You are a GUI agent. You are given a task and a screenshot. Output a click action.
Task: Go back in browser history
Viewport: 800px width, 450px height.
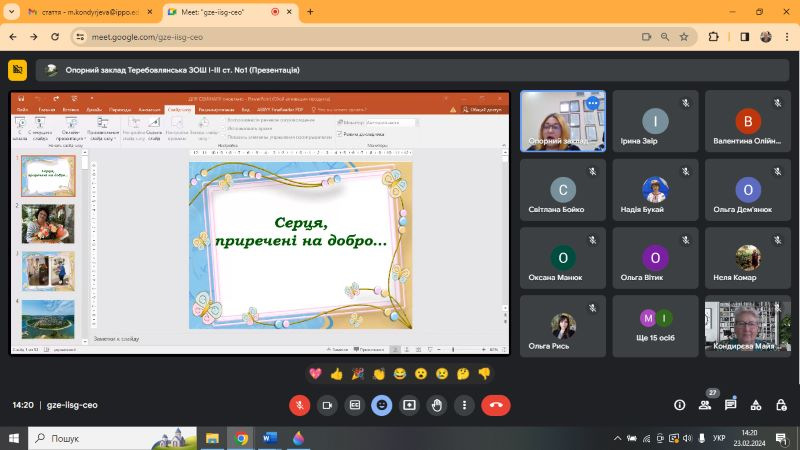pyautogui.click(x=13, y=37)
